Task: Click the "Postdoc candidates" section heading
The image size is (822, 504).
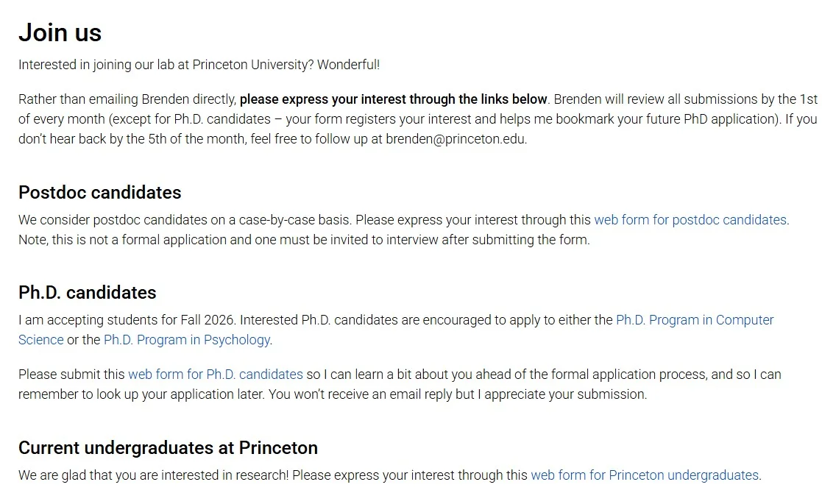Action: pos(99,192)
